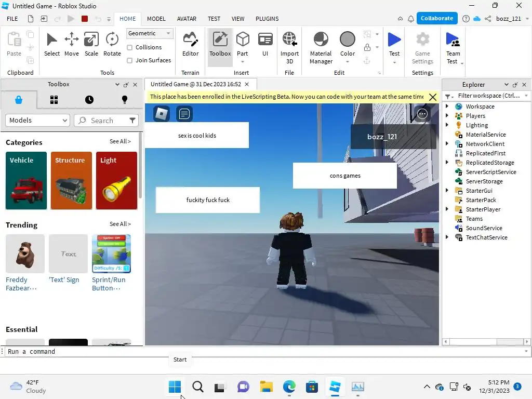
Task: Launch Team Test
Action: (453, 48)
